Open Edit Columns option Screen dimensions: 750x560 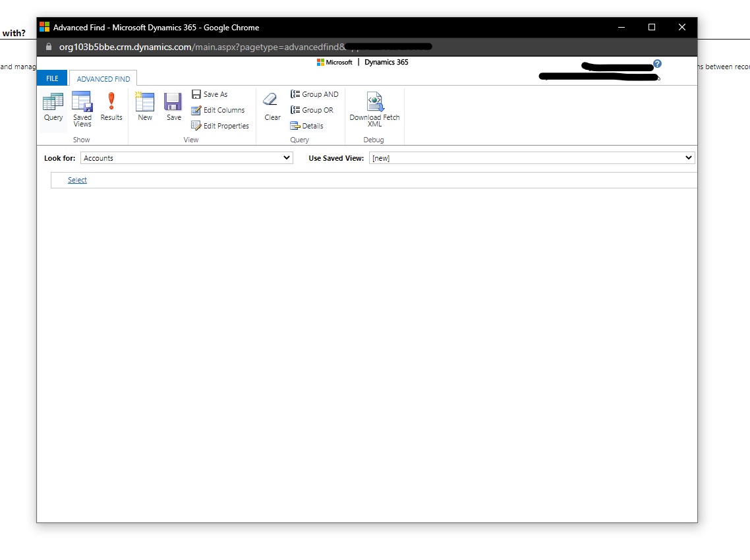(x=218, y=110)
